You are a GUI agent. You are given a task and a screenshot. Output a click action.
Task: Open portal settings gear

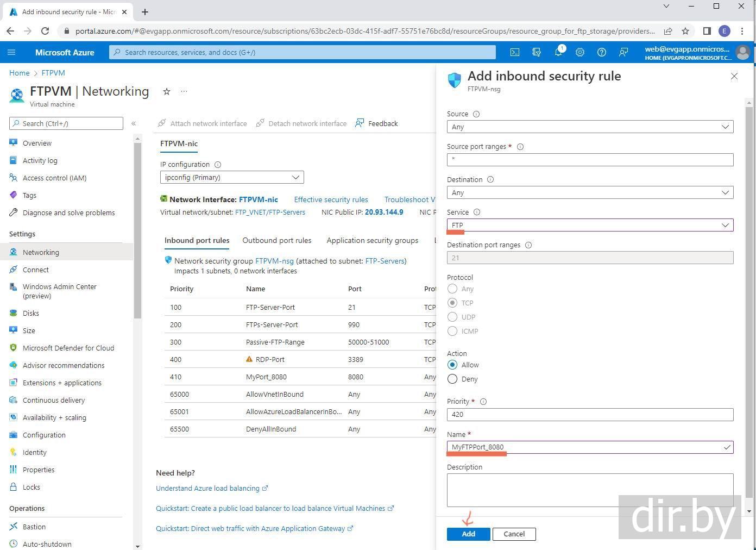click(580, 52)
